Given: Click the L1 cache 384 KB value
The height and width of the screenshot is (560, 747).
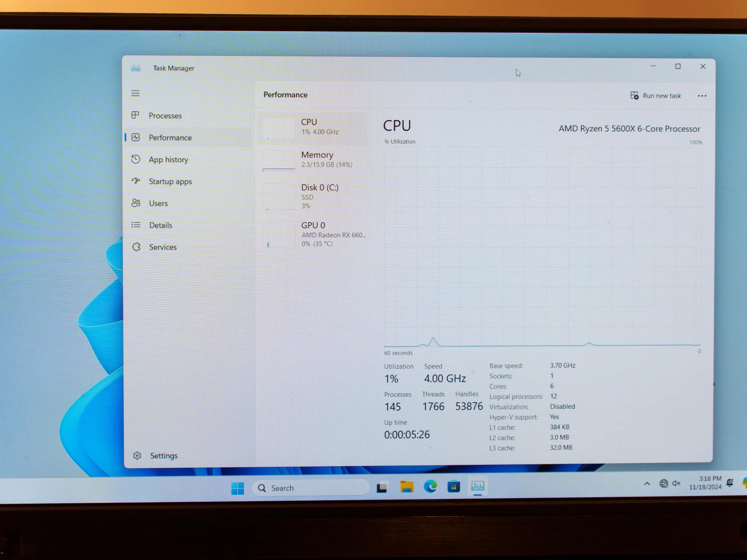Looking at the screenshot, I should tap(560, 427).
